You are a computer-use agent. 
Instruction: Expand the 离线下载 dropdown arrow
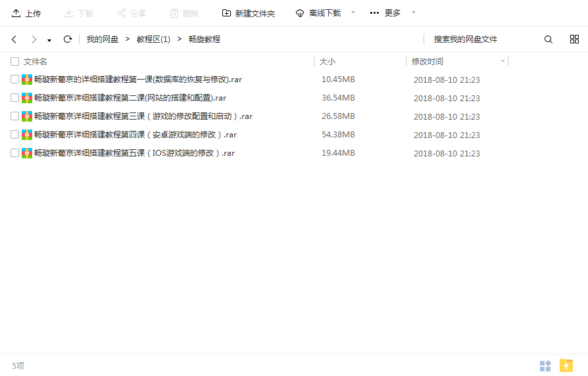point(353,13)
